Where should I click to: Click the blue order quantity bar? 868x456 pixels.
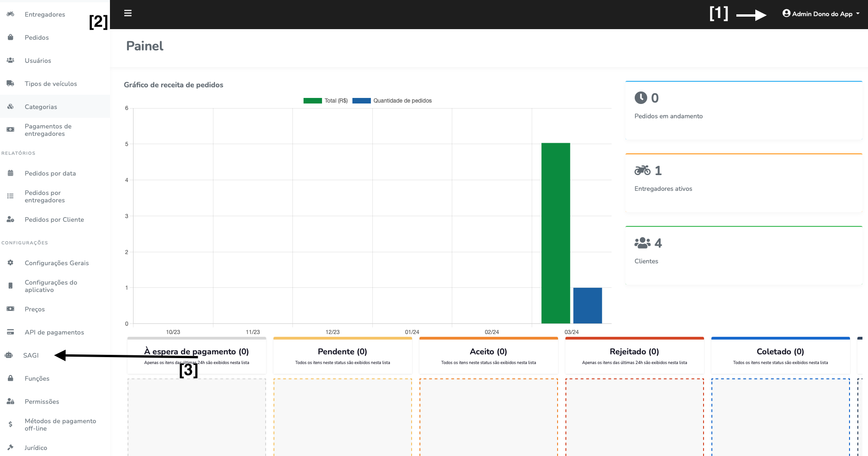pos(587,305)
